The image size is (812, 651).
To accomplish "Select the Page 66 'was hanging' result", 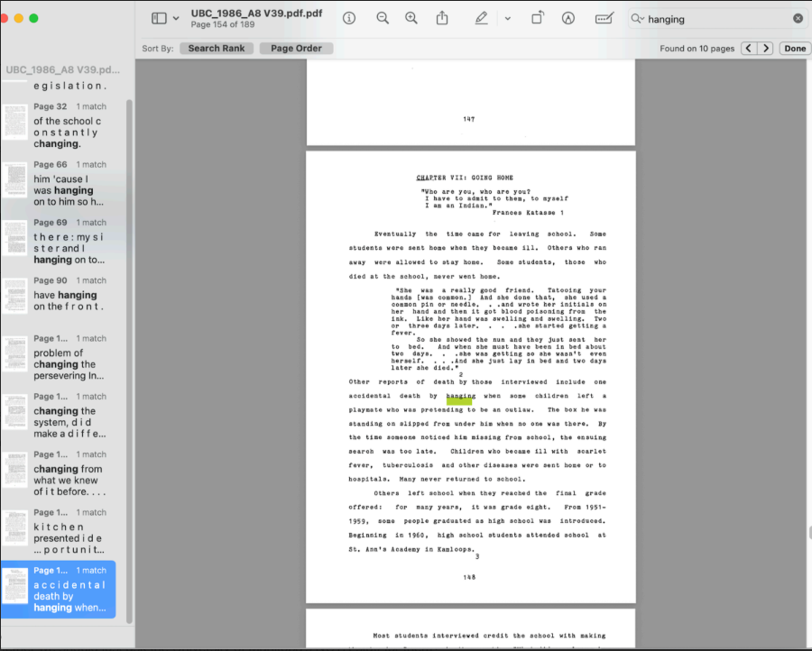I will (68, 185).
